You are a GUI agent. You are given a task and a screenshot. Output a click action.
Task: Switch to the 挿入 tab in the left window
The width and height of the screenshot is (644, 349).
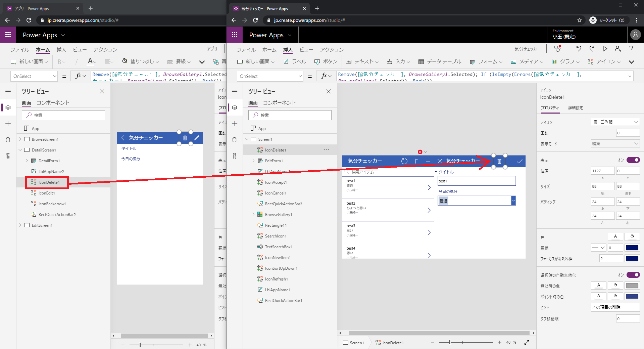pos(61,50)
